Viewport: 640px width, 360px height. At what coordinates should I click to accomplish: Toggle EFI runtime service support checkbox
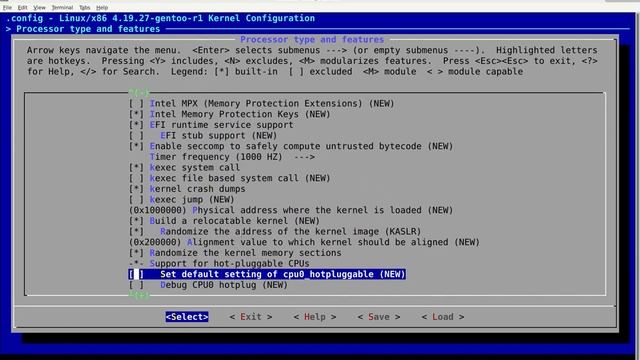pos(136,124)
